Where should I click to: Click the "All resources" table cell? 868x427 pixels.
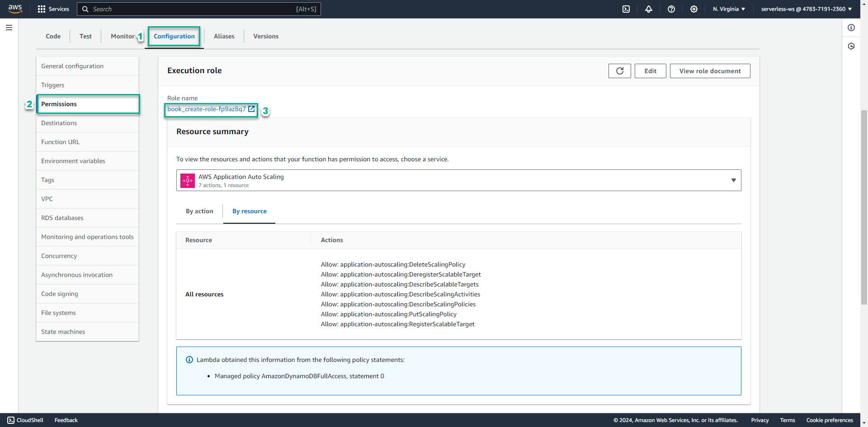[x=204, y=294]
